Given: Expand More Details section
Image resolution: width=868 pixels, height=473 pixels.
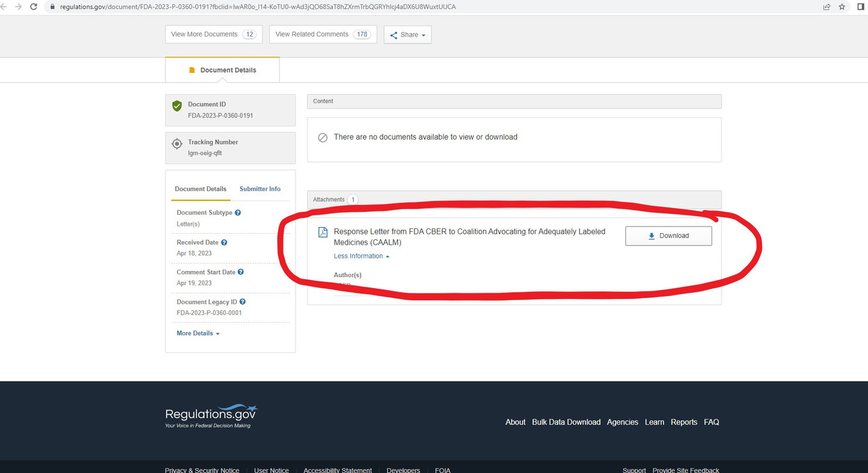Looking at the screenshot, I should (x=198, y=333).
